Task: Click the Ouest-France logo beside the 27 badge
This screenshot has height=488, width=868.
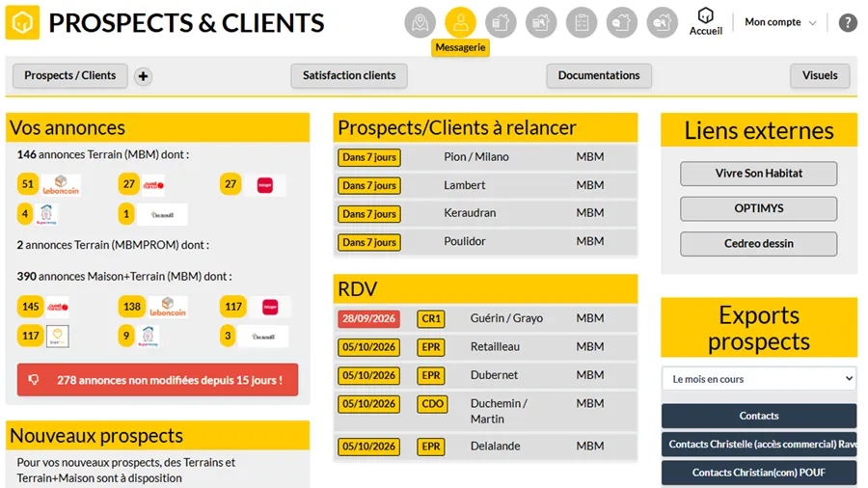Action: click(x=153, y=185)
